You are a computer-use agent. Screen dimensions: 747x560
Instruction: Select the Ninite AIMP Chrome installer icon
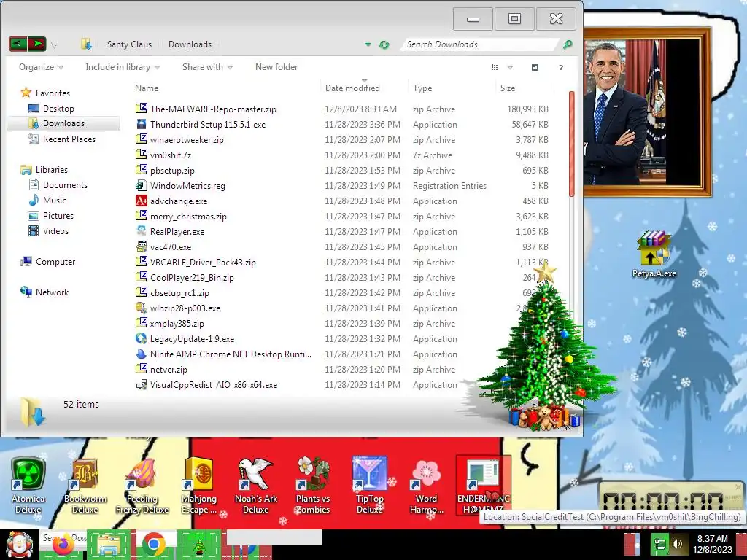tap(142, 354)
